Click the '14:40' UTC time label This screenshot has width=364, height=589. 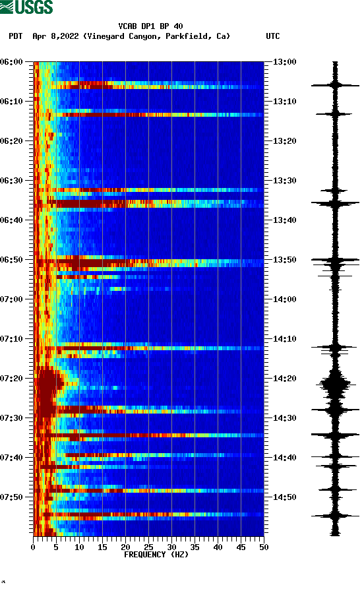tap(284, 458)
